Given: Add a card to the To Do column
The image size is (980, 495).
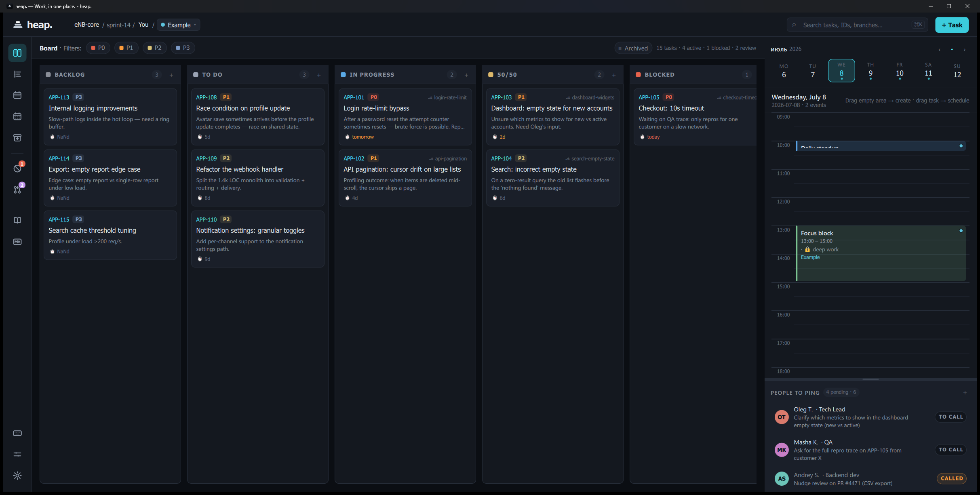Looking at the screenshot, I should pos(319,75).
